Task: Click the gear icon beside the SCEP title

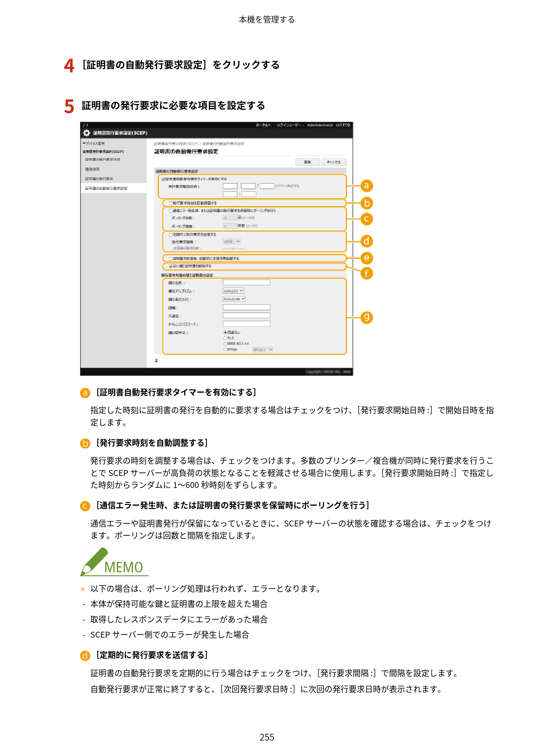Action: click(x=87, y=133)
